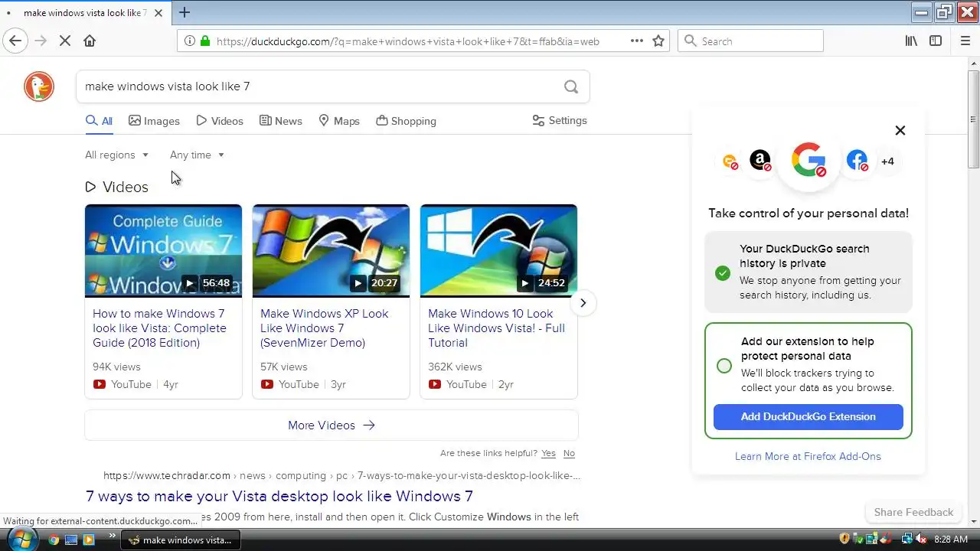Answer No to links helpful question

click(569, 453)
